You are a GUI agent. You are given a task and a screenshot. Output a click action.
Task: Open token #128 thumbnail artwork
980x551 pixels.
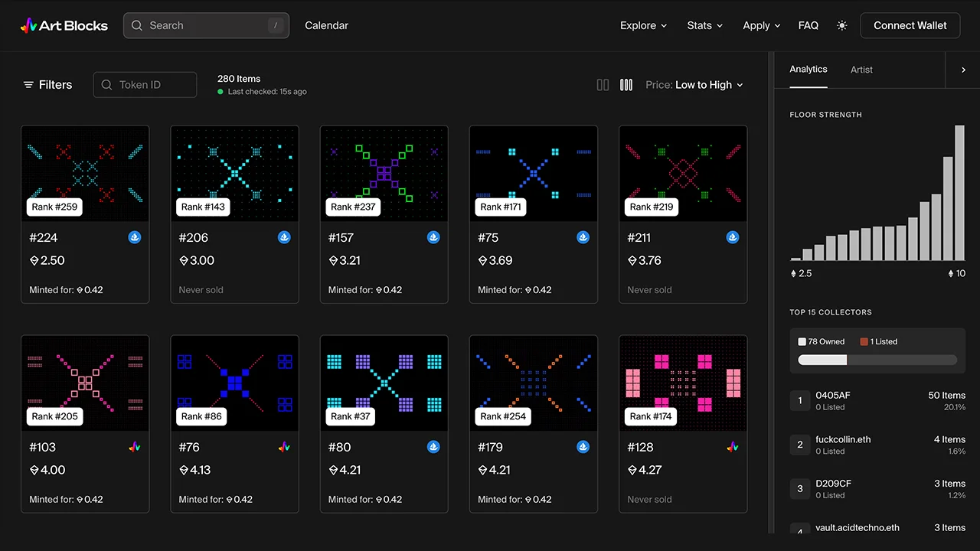point(683,383)
